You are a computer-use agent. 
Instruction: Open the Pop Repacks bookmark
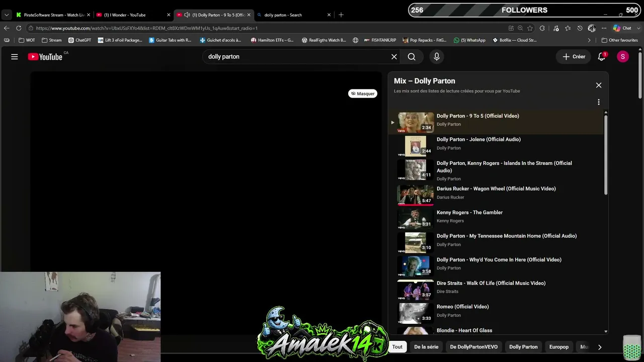[x=424, y=40]
